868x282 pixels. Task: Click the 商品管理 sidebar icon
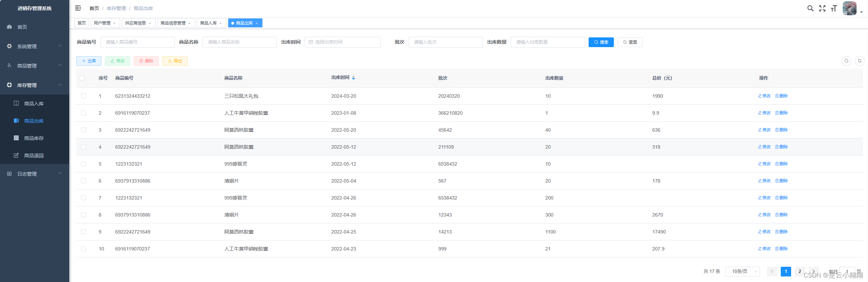[x=9, y=65]
